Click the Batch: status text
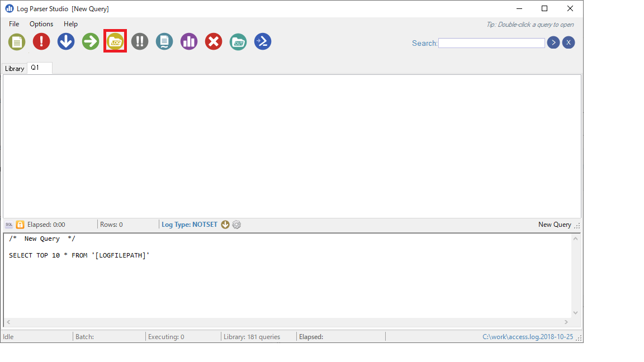The width and height of the screenshot is (644, 362). 84,337
